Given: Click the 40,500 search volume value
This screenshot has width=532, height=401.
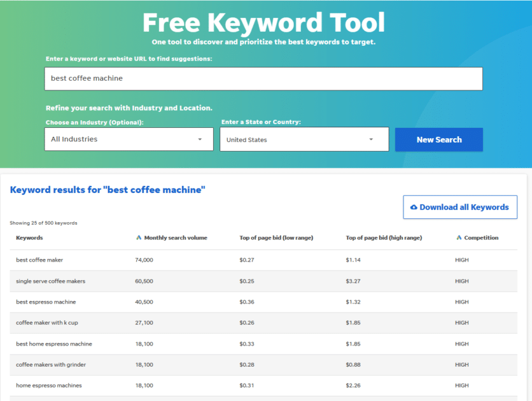Looking at the screenshot, I should (144, 302).
